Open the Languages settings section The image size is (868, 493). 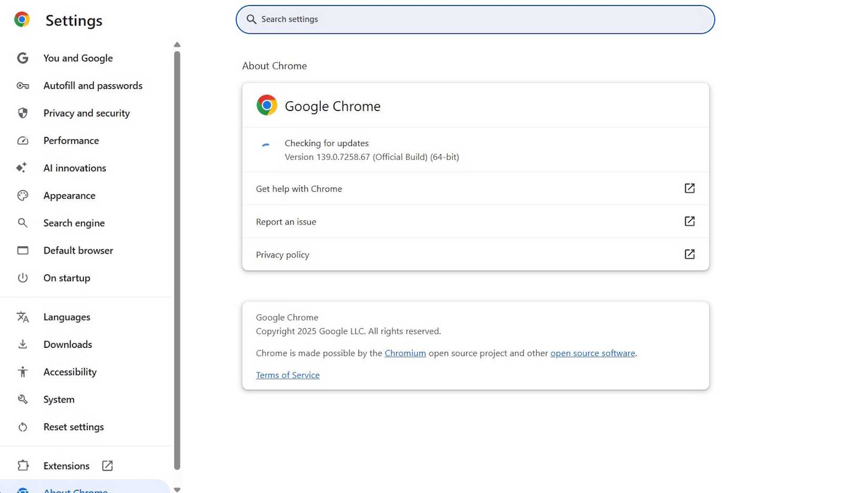click(66, 317)
